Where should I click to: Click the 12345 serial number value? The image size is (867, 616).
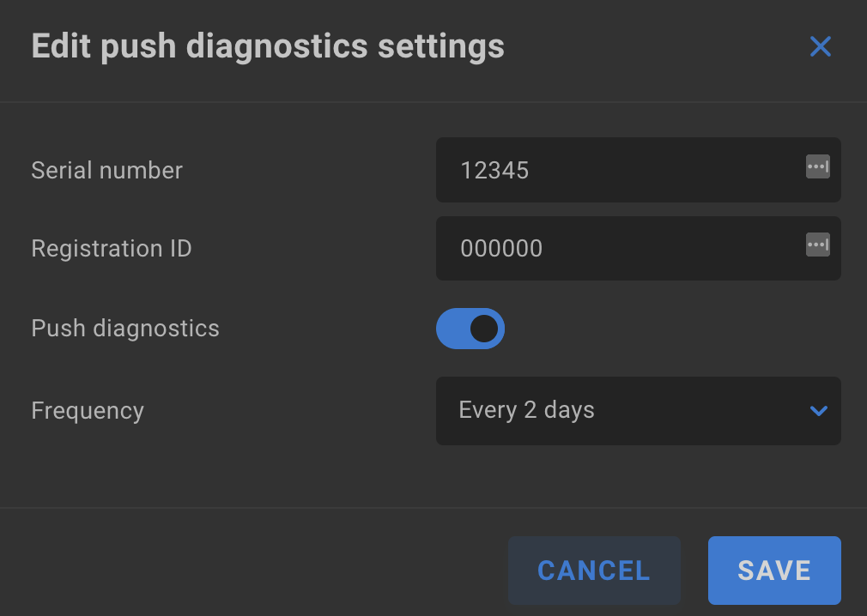pyautogui.click(x=494, y=170)
